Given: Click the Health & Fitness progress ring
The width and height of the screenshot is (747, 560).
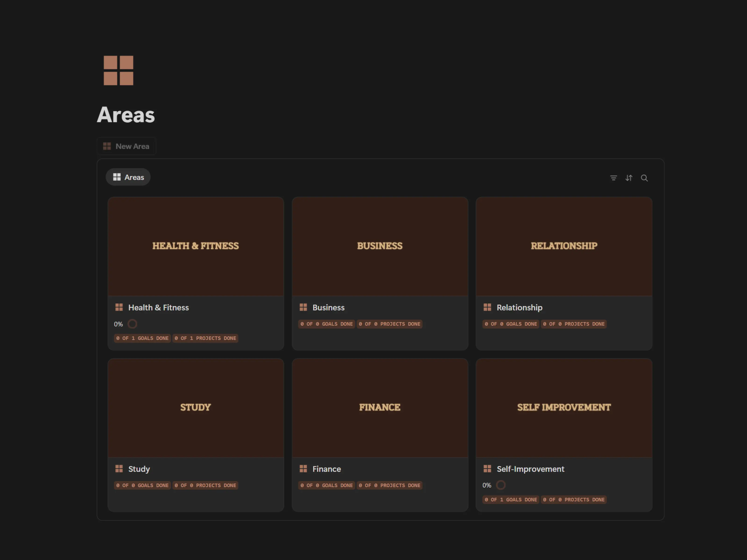Looking at the screenshot, I should pos(132,324).
